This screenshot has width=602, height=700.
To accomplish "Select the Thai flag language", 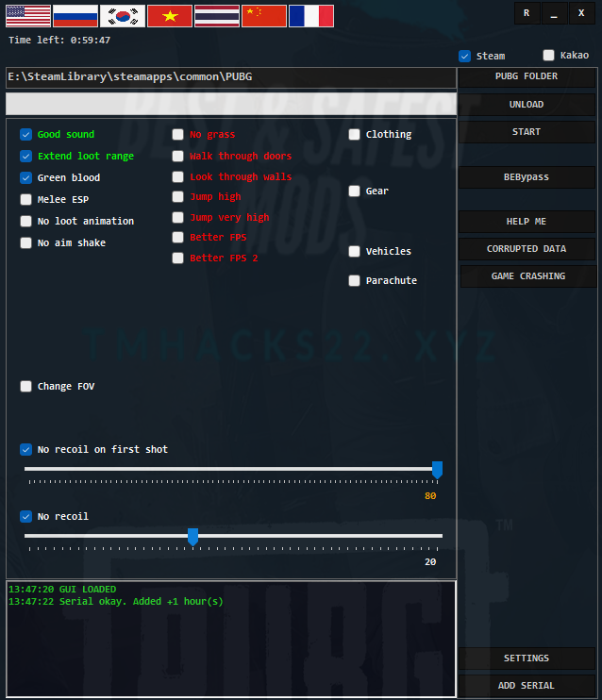I will click(217, 16).
